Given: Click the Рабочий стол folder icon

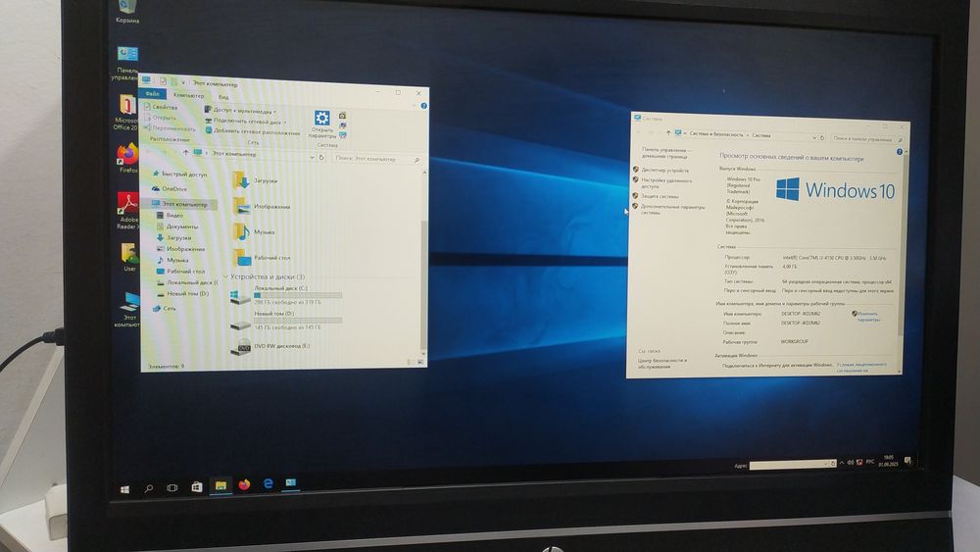Looking at the screenshot, I should [242, 257].
